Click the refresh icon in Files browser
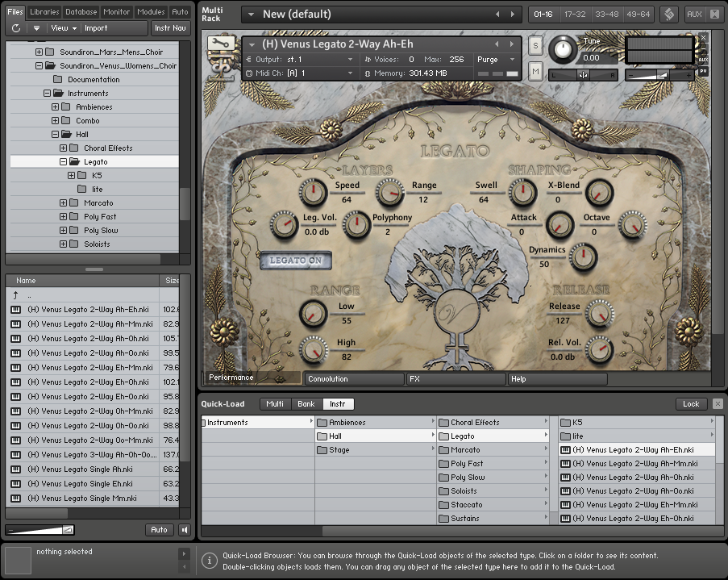728x580 pixels. point(16,28)
